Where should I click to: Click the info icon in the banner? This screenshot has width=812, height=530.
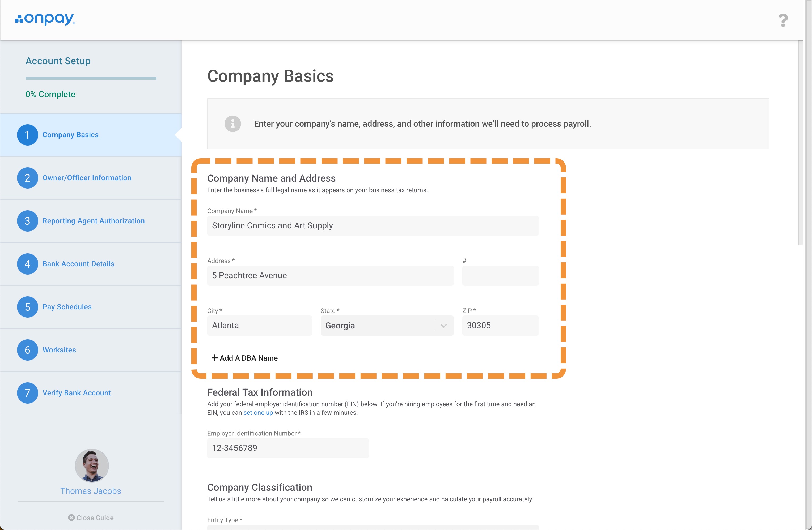coord(233,124)
